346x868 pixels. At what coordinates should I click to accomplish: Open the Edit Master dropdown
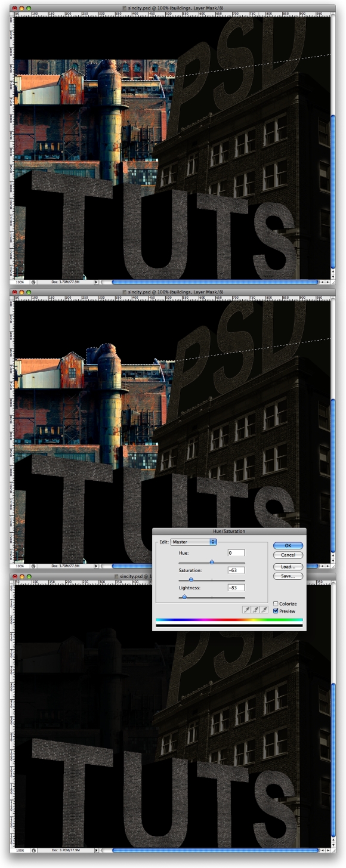(x=193, y=542)
